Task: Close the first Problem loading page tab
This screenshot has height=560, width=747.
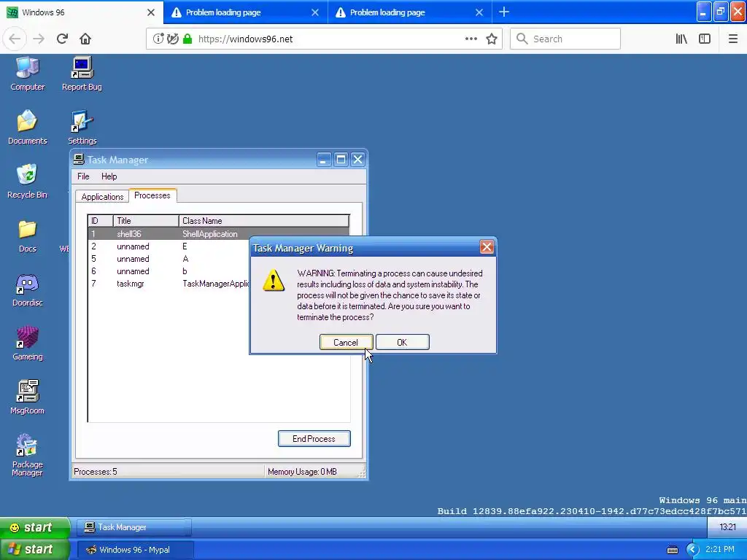Action: pyautogui.click(x=315, y=12)
